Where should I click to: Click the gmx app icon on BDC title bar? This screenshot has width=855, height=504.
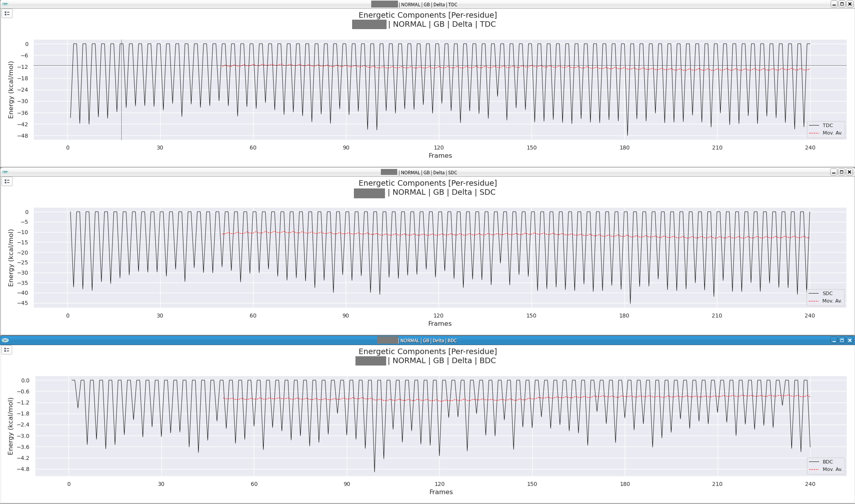pyautogui.click(x=5, y=340)
